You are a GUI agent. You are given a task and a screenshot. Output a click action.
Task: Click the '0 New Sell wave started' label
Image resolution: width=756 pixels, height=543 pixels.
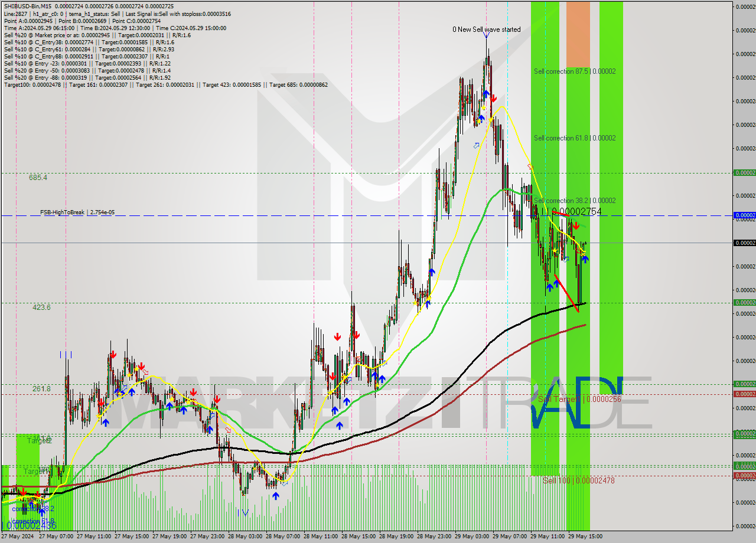[x=487, y=30]
